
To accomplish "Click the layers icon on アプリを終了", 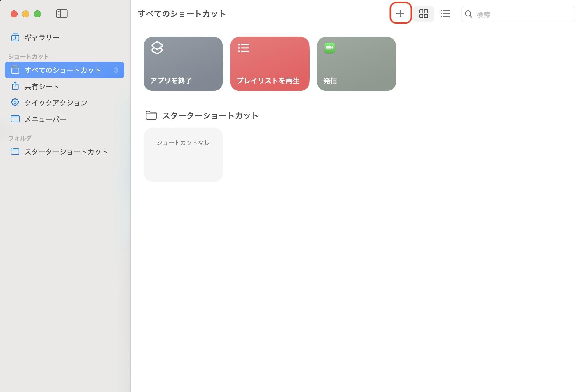I will coord(157,48).
